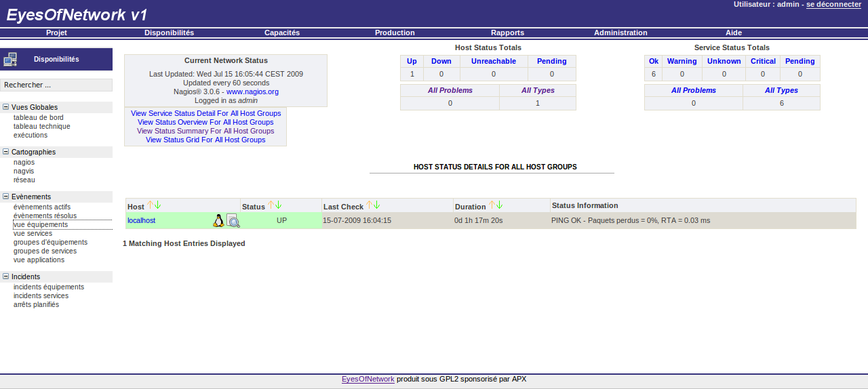Open View Status Grid For All Host Groups
The width and height of the screenshot is (868, 389).
(205, 140)
